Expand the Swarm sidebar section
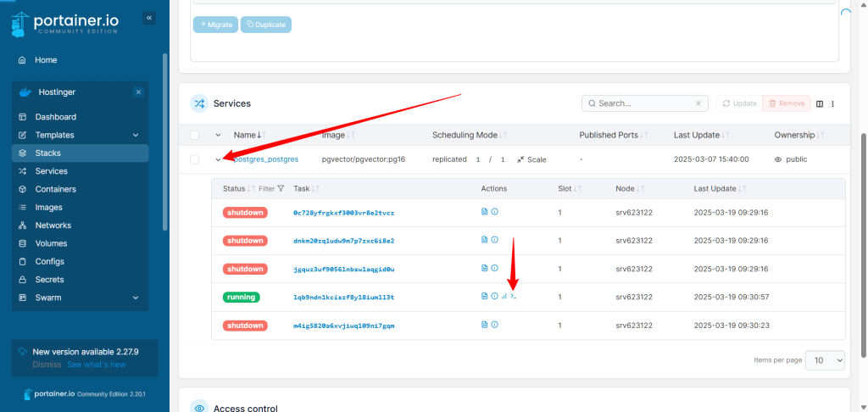 click(x=136, y=298)
